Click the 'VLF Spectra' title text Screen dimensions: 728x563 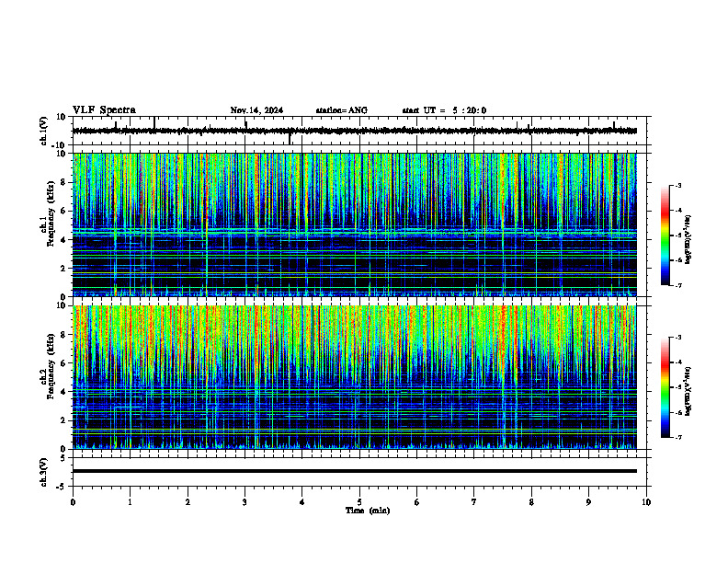click(104, 110)
